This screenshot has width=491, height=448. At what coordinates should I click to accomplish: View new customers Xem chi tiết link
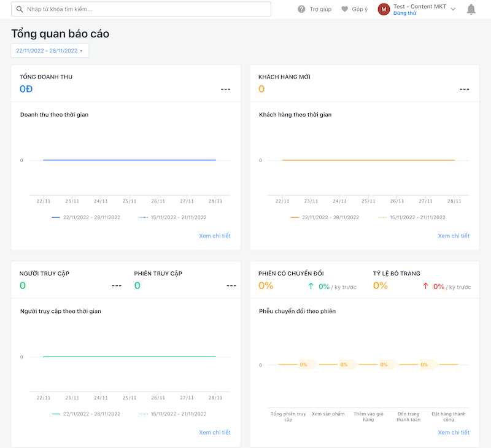click(454, 236)
